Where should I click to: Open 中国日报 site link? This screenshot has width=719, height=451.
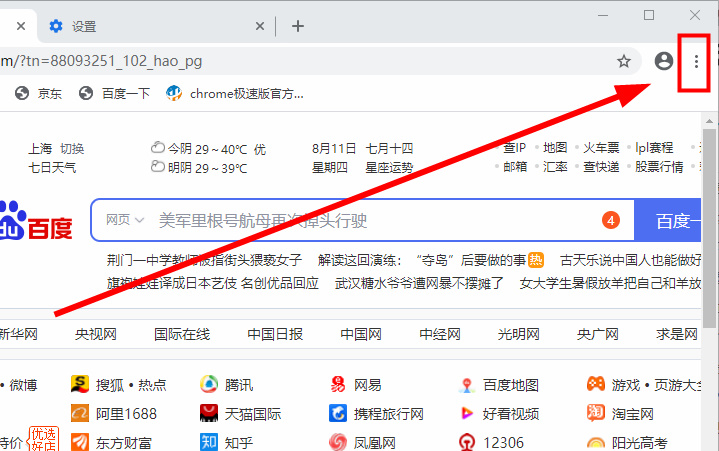275,334
